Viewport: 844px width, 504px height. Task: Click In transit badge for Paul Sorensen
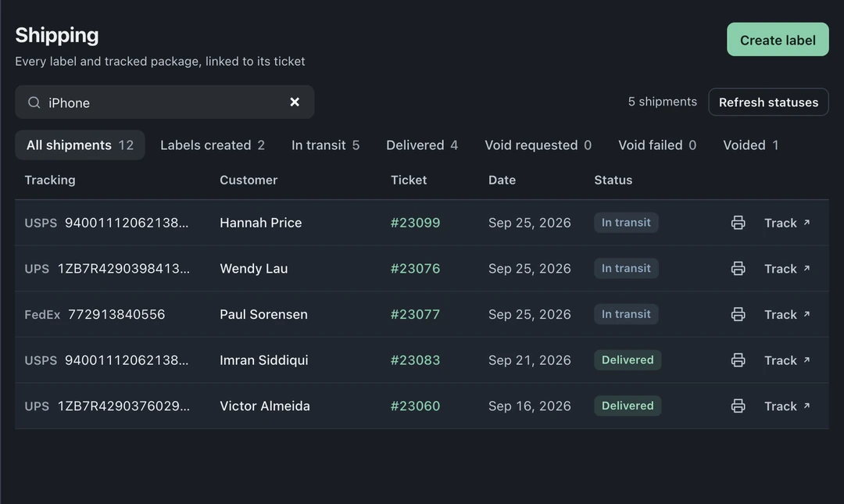pyautogui.click(x=626, y=314)
